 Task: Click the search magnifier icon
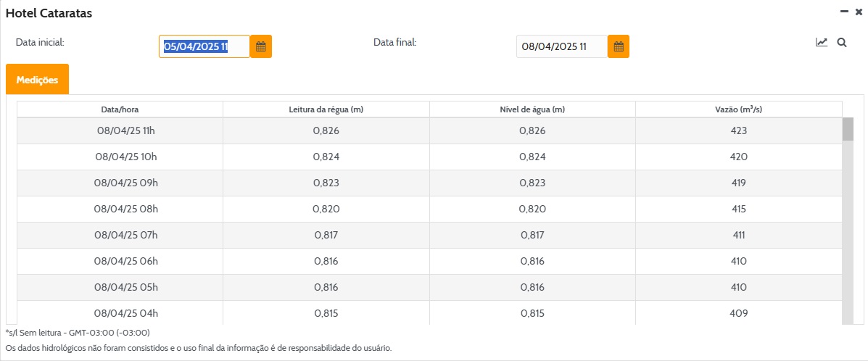842,43
